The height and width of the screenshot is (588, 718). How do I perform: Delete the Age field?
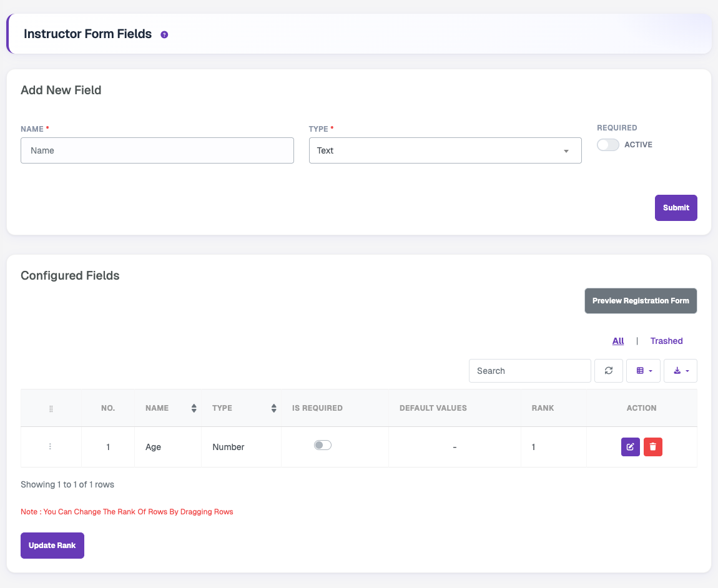(653, 447)
